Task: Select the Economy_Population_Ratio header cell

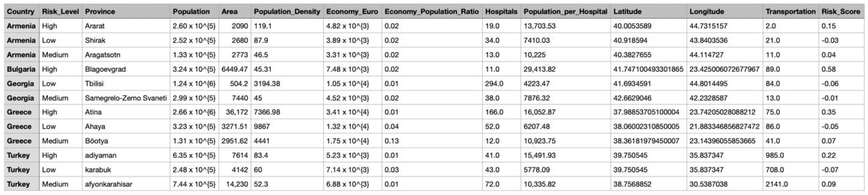Action: (431, 12)
